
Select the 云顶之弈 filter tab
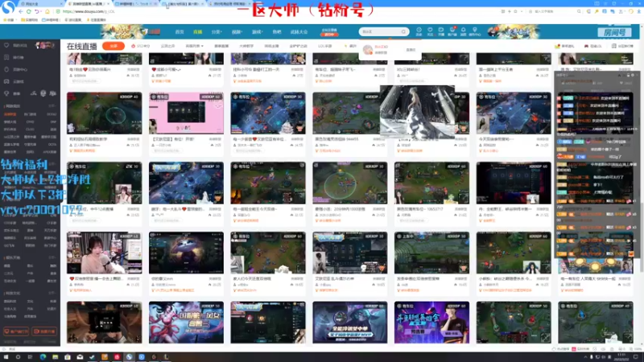[167, 46]
